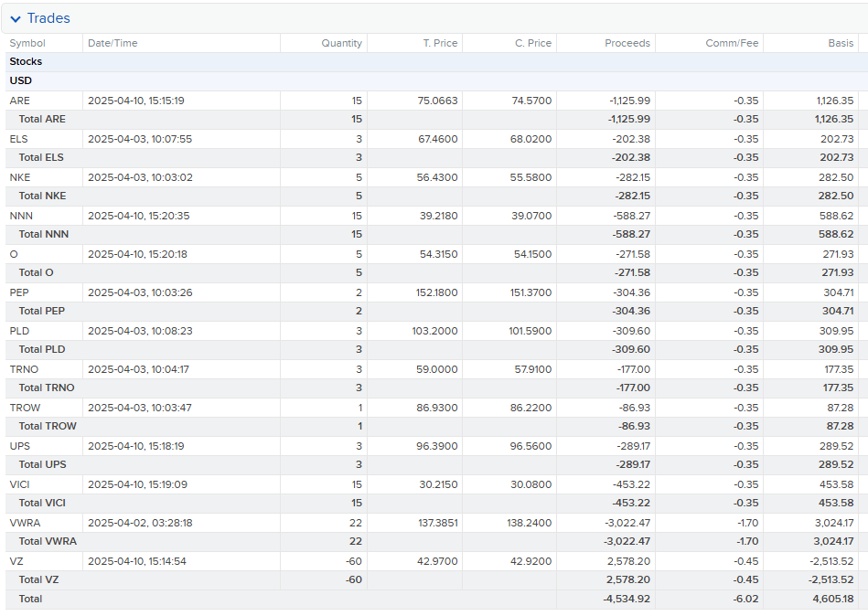Image resolution: width=868 pixels, height=616 pixels.
Task: Click grand total proceeds -4,534.92
Action: pos(627,599)
